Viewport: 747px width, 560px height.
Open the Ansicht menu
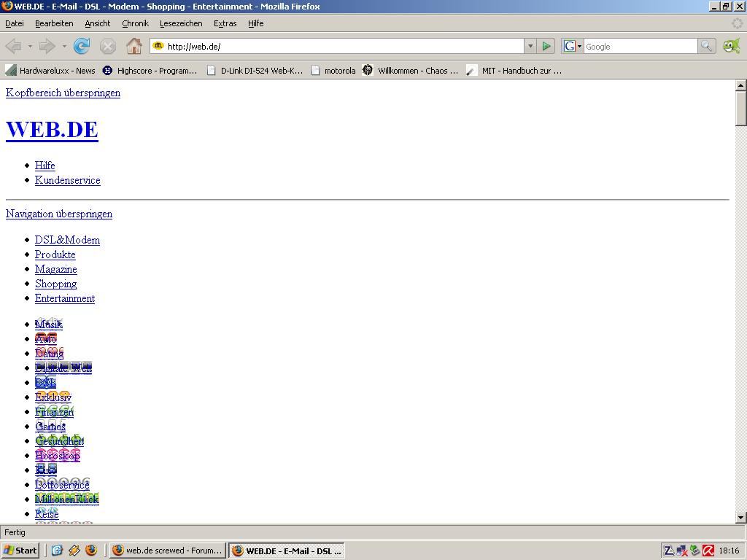pyautogui.click(x=97, y=23)
